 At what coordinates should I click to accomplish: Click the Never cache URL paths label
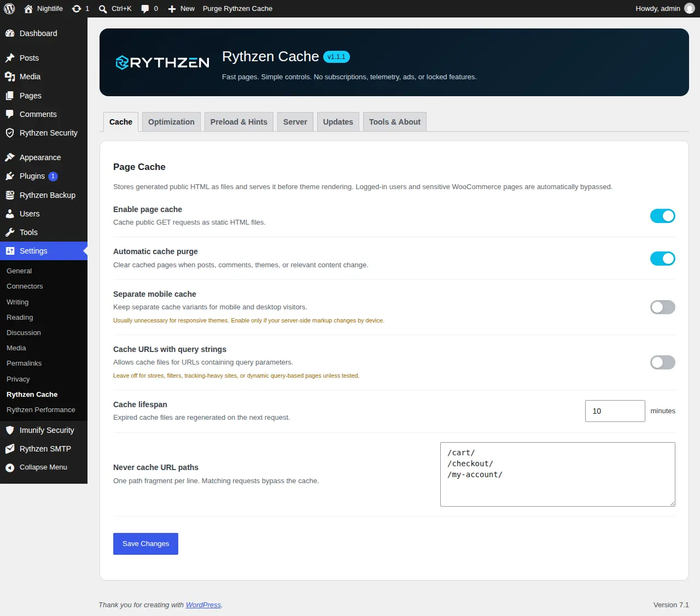pyautogui.click(x=156, y=467)
